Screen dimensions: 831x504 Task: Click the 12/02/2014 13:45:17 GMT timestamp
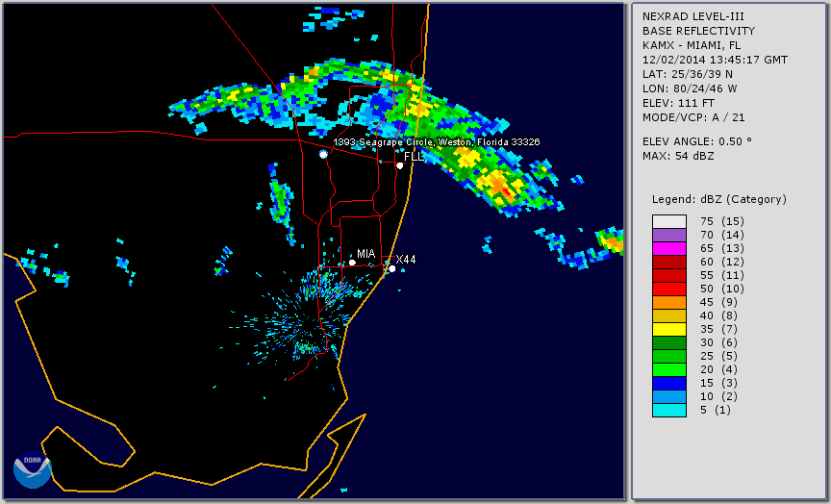click(715, 60)
